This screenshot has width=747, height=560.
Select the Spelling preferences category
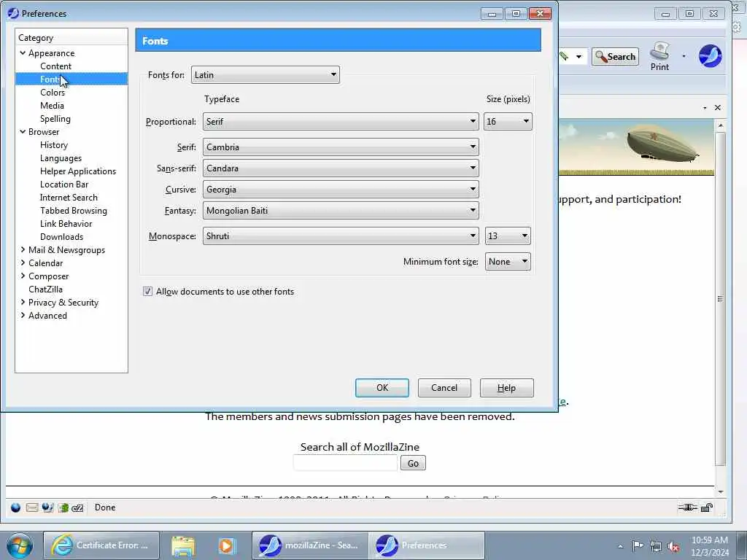pyautogui.click(x=55, y=119)
